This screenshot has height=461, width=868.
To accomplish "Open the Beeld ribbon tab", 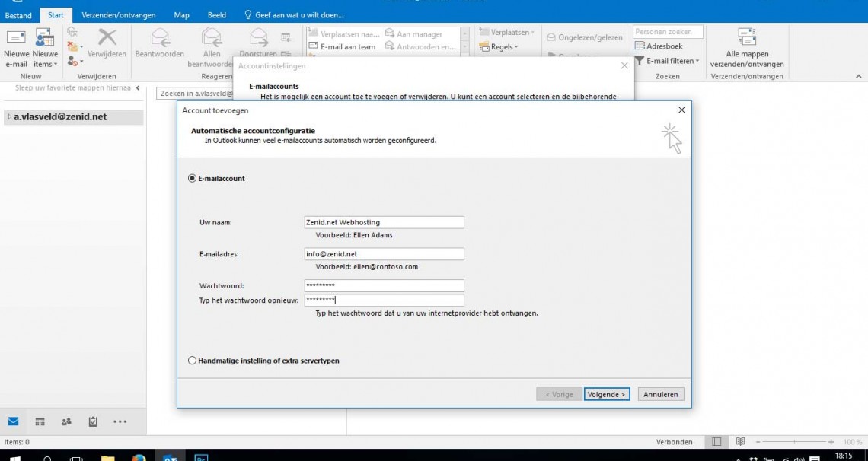I will 217,15.
